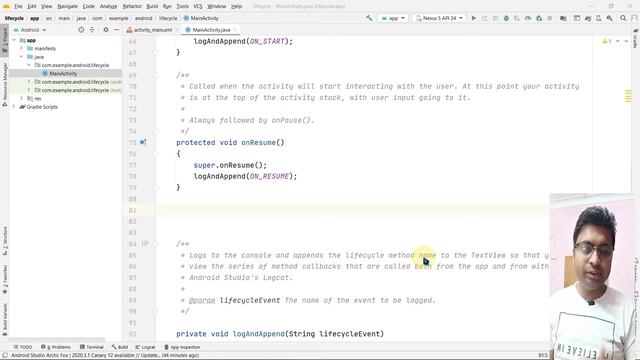Open the app run configuration dropdown
This screenshot has width=640, height=360.
coord(393,18)
